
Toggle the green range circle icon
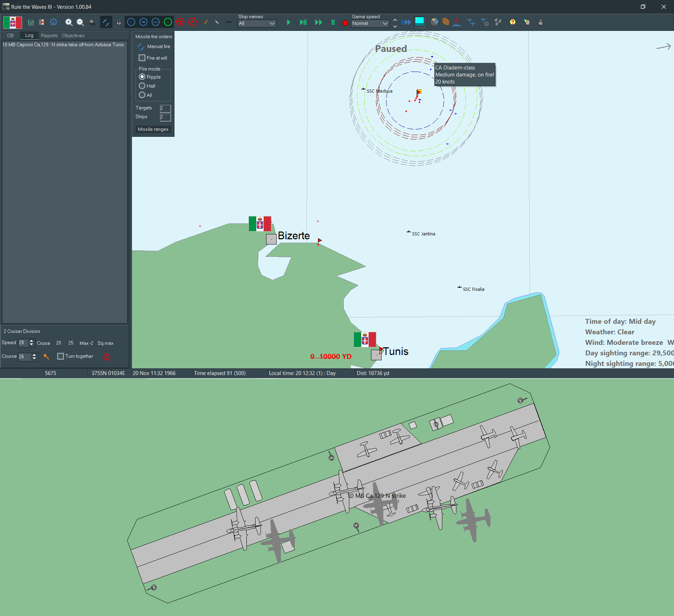click(168, 22)
